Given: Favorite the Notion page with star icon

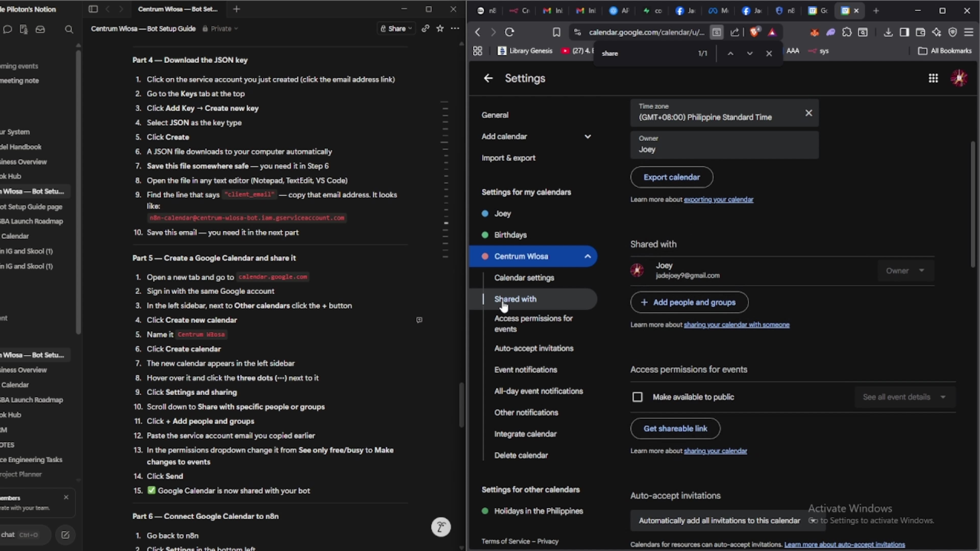Looking at the screenshot, I should [x=440, y=29].
